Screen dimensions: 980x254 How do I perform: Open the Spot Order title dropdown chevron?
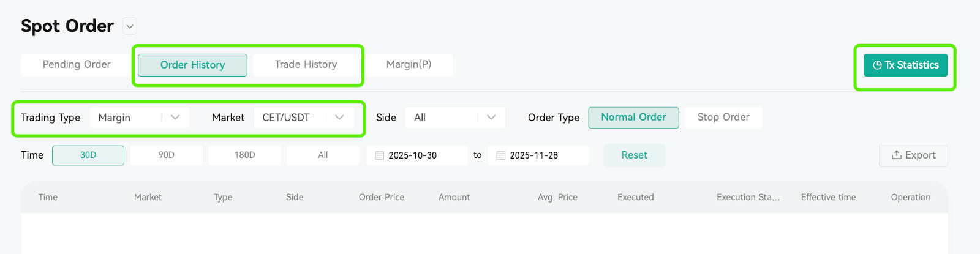[x=129, y=26]
